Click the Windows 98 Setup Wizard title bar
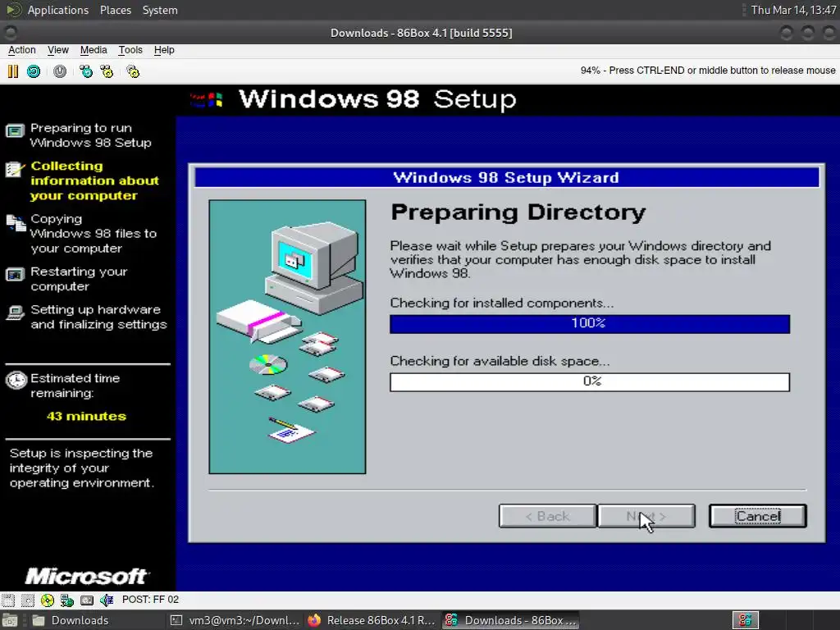This screenshot has height=630, width=840. point(506,177)
